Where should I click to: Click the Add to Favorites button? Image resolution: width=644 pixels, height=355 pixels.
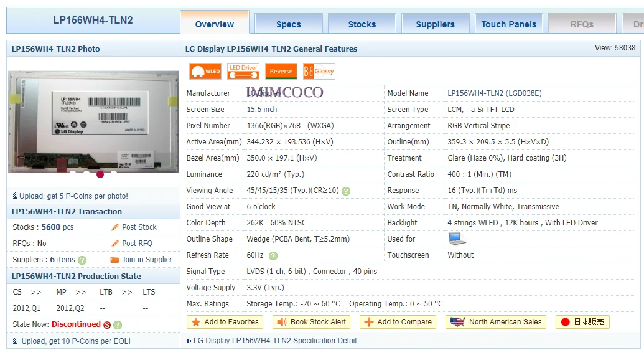tap(225, 322)
